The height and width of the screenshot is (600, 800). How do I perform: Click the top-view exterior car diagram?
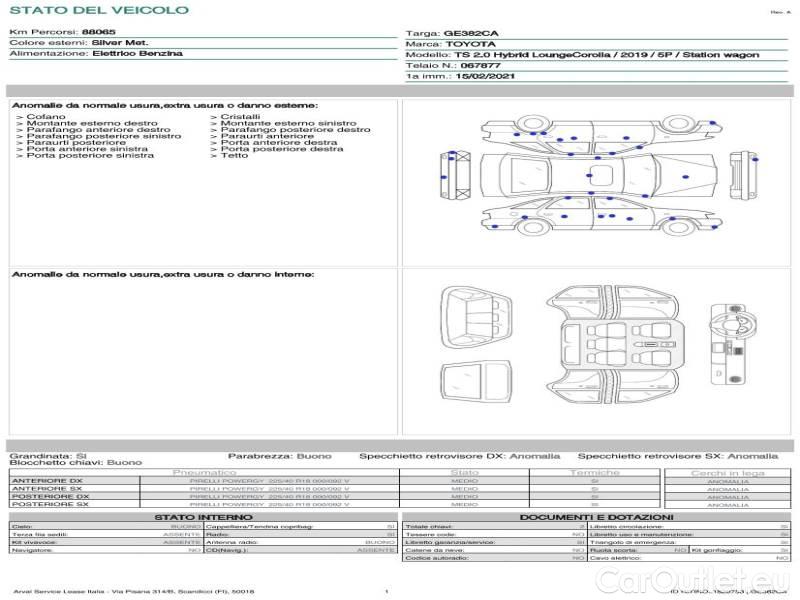point(598,175)
